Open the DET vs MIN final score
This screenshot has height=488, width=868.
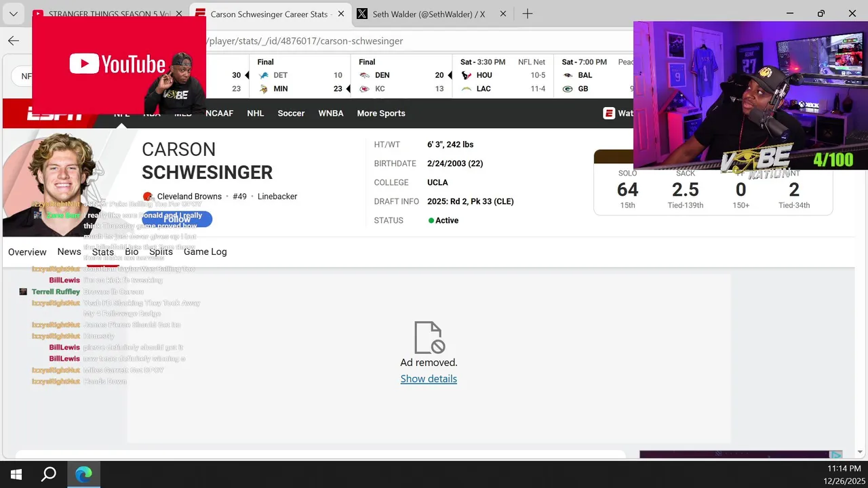pos(300,75)
